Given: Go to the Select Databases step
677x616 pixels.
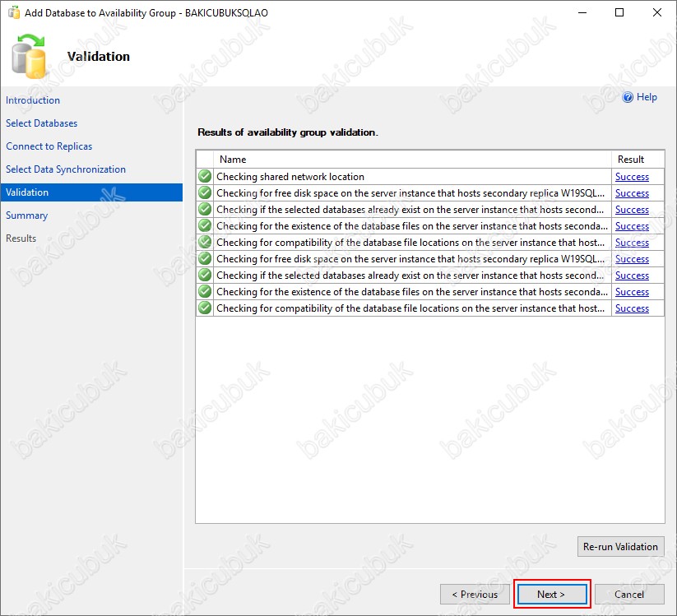Looking at the screenshot, I should [41, 123].
